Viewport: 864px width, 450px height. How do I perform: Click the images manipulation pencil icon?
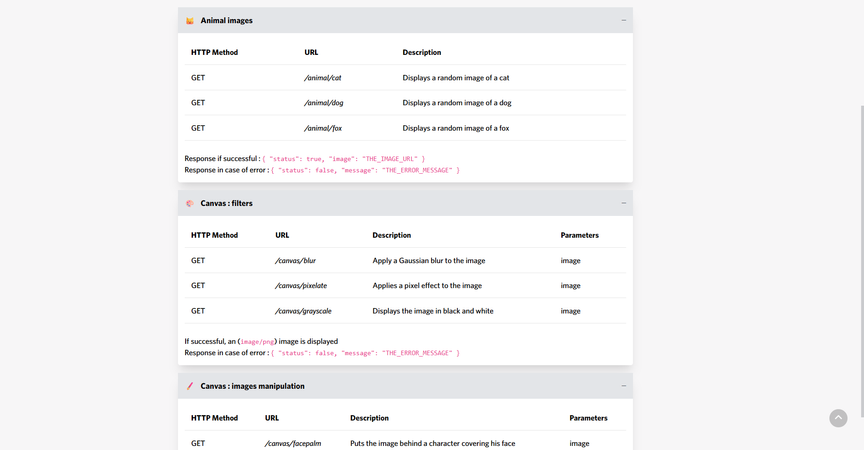[190, 386]
